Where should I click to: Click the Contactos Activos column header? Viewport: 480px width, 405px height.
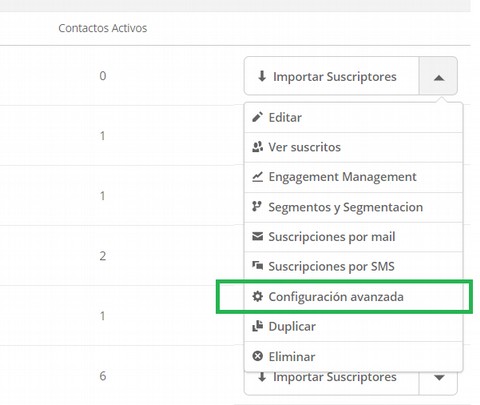click(x=102, y=28)
